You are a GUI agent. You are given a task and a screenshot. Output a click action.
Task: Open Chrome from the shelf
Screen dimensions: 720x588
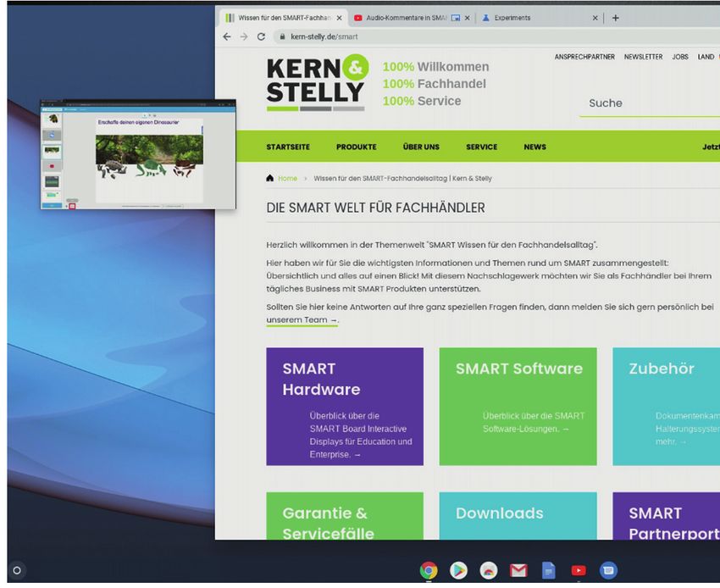pyautogui.click(x=429, y=570)
